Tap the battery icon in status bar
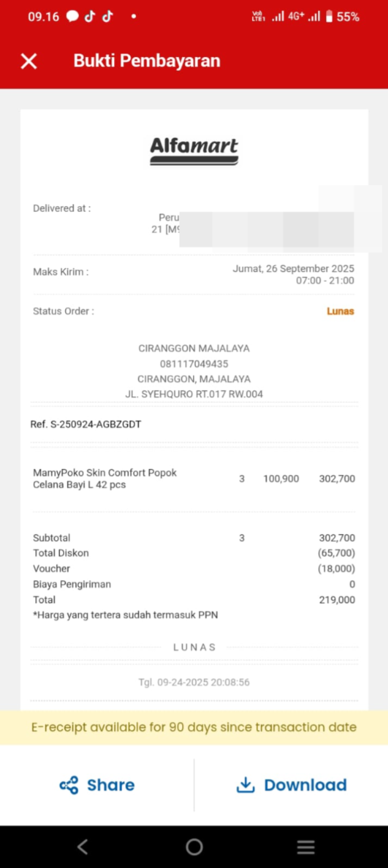The image size is (388, 868). coord(329,16)
